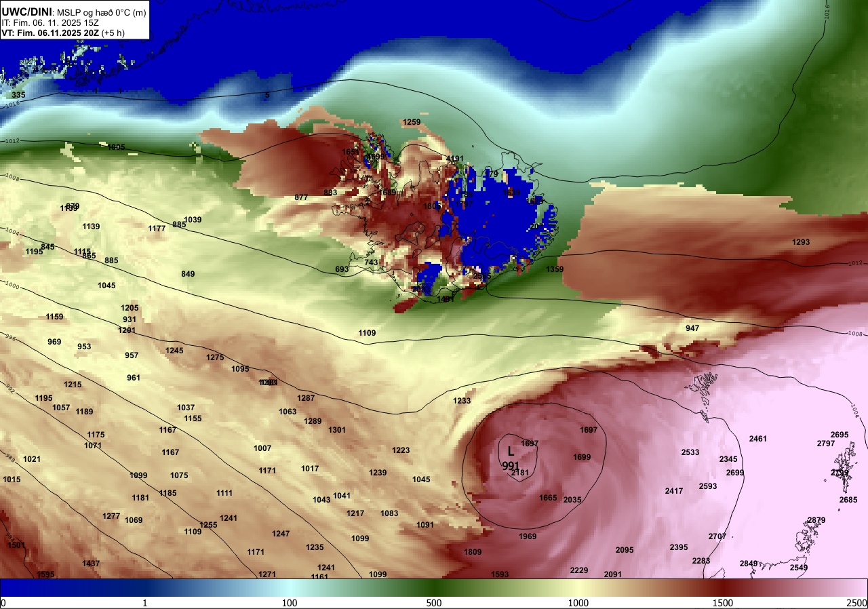The width and height of the screenshot is (868, 609).
Task: Click the value 1223 on the map
Action: pos(401,450)
